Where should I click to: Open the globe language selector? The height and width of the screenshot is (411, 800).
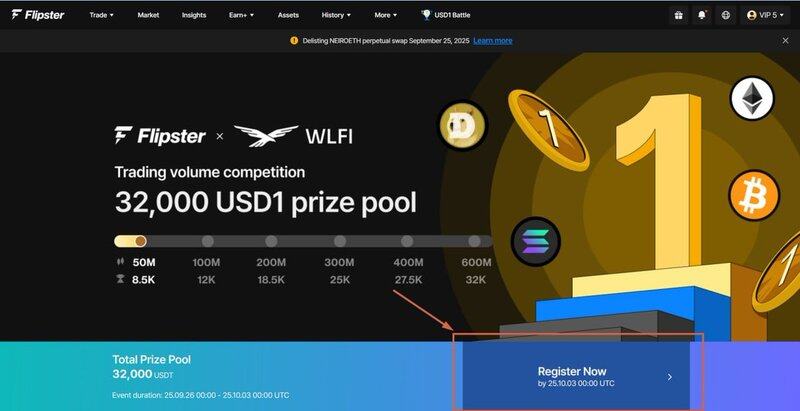tap(726, 15)
